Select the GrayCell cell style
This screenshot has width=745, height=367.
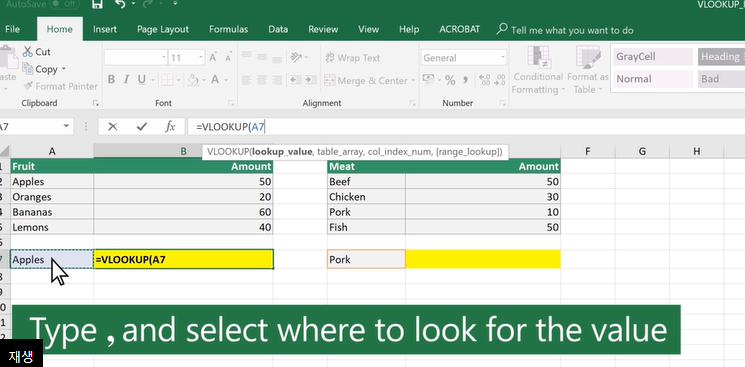(653, 57)
